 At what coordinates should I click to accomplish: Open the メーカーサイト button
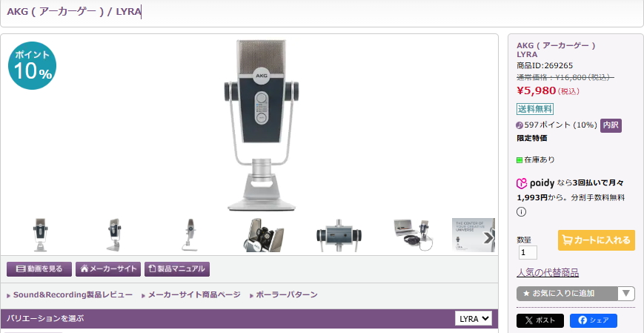click(x=108, y=269)
